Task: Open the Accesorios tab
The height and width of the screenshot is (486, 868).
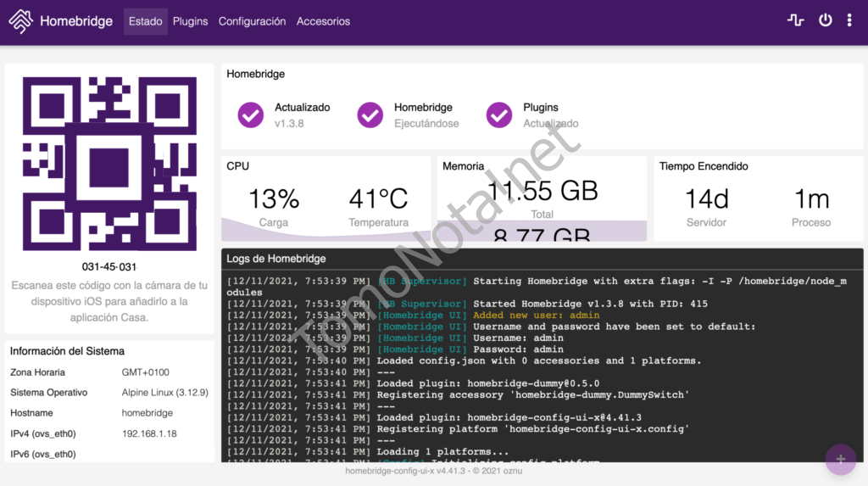Action: coord(323,21)
